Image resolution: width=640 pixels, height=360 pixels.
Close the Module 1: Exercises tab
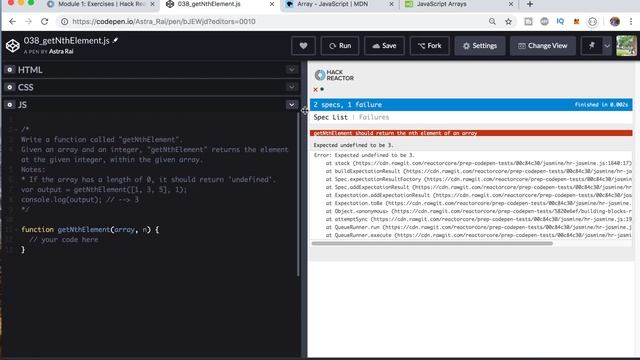(153, 4)
